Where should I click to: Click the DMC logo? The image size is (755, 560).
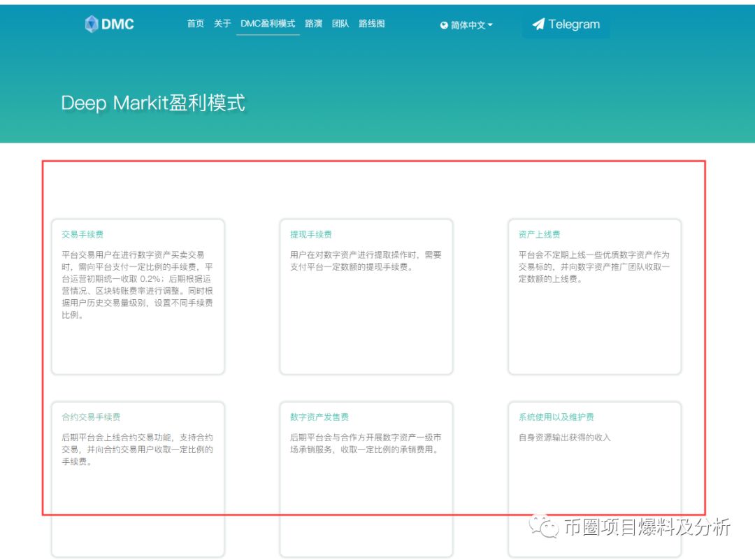[109, 24]
